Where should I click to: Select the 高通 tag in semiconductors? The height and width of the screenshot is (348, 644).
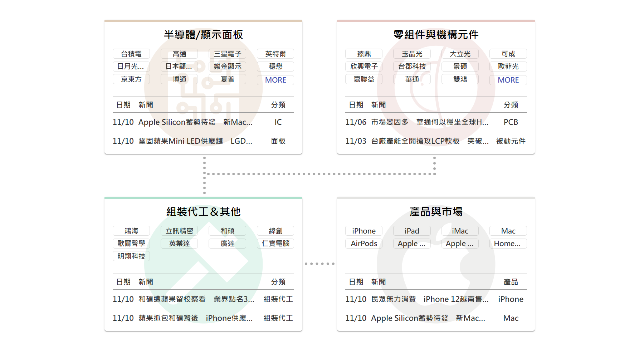tap(179, 54)
